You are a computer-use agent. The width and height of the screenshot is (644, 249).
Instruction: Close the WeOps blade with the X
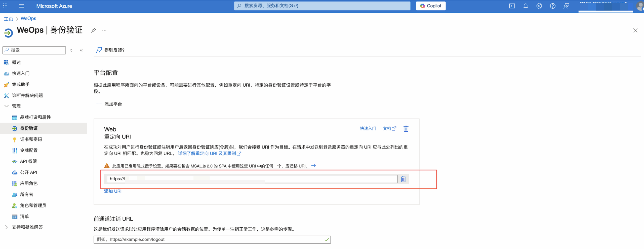(x=635, y=30)
